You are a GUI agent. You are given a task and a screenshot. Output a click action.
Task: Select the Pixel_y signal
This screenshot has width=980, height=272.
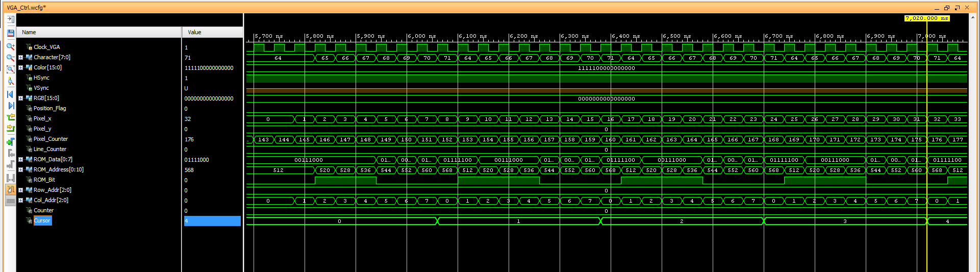[42, 129]
